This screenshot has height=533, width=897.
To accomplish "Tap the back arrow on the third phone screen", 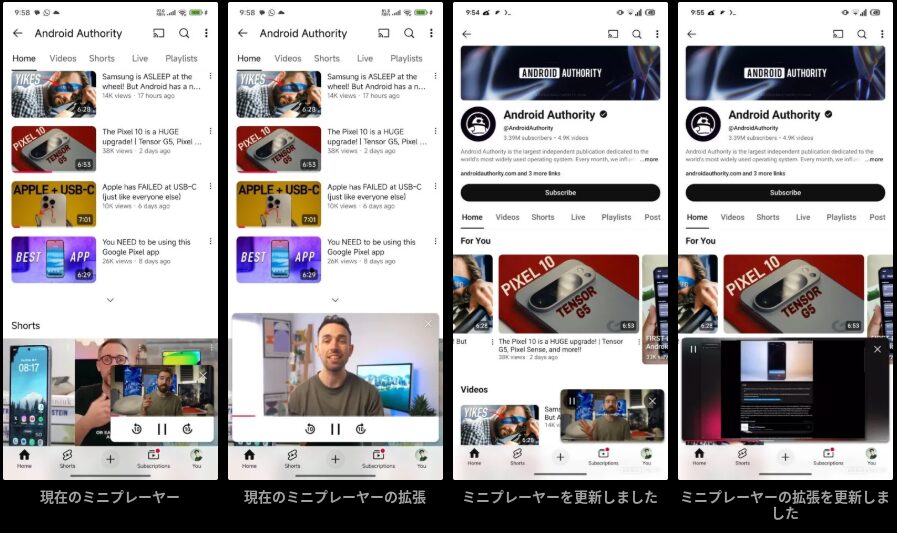I will (467, 34).
